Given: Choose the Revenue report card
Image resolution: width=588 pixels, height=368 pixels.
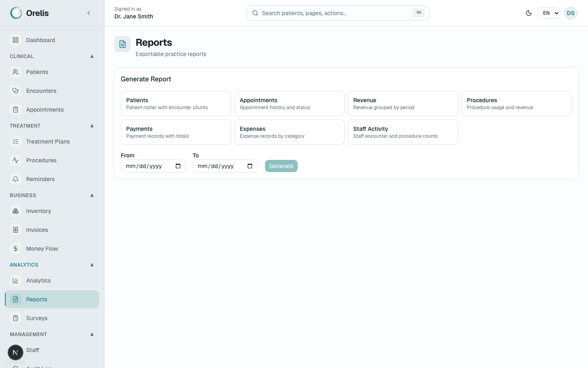Looking at the screenshot, I should [403, 103].
